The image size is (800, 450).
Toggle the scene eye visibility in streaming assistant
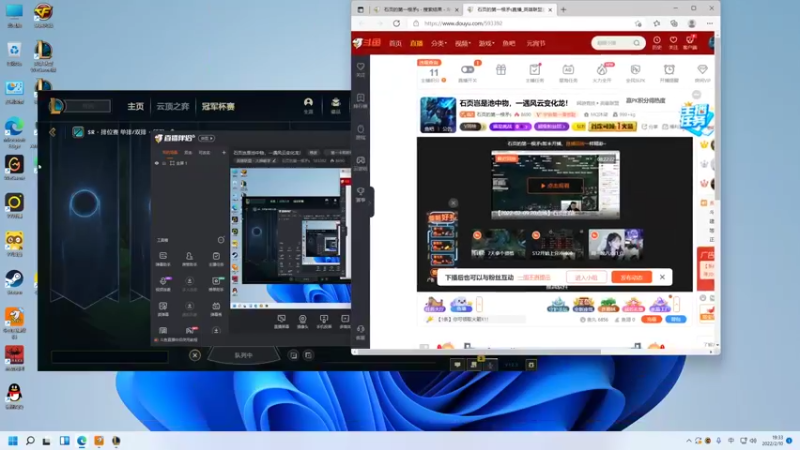pos(157,163)
